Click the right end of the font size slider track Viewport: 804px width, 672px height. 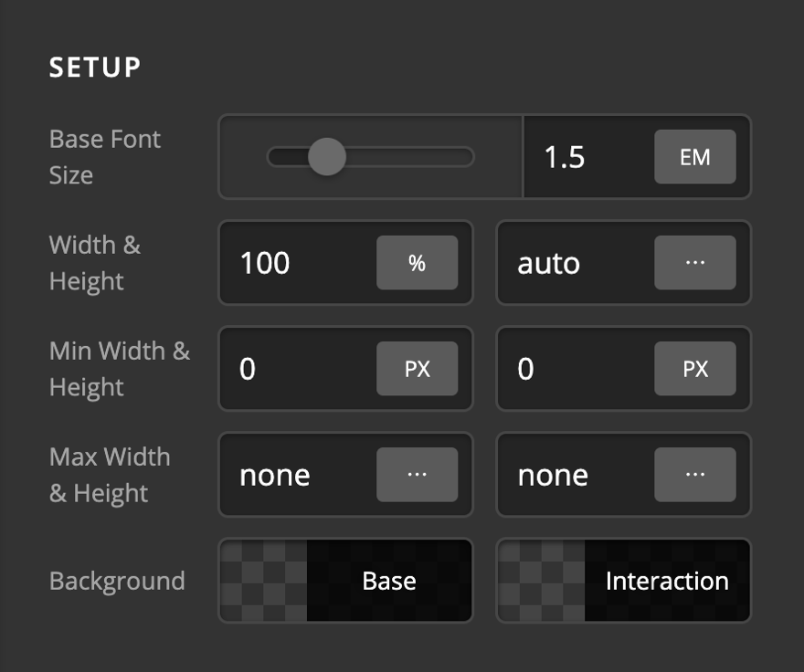(x=464, y=157)
